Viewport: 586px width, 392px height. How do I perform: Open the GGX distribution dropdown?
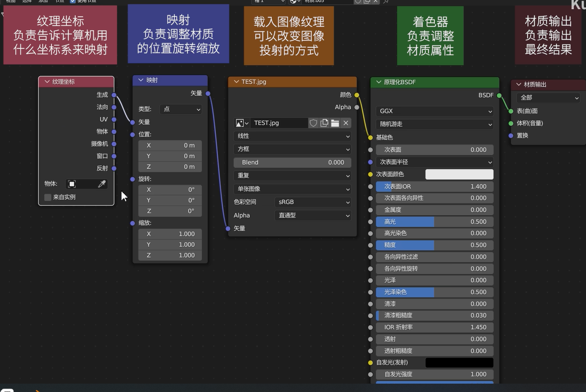pos(434,111)
